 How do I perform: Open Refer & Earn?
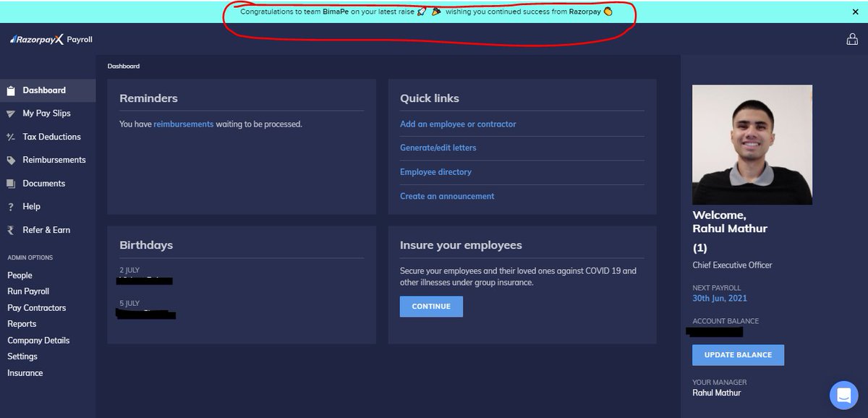coord(46,230)
